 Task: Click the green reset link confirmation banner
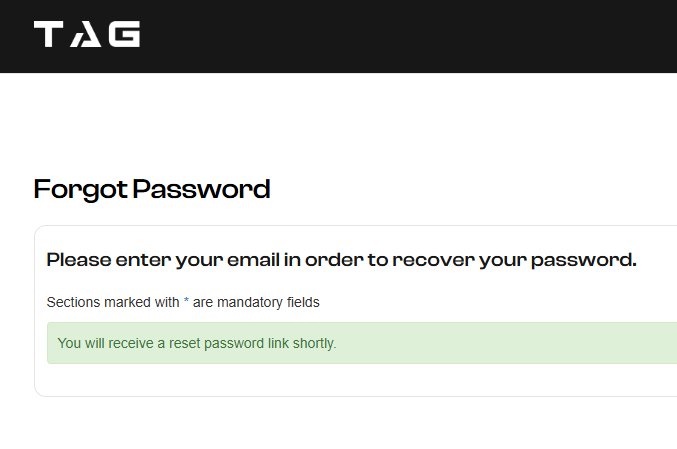(x=362, y=343)
